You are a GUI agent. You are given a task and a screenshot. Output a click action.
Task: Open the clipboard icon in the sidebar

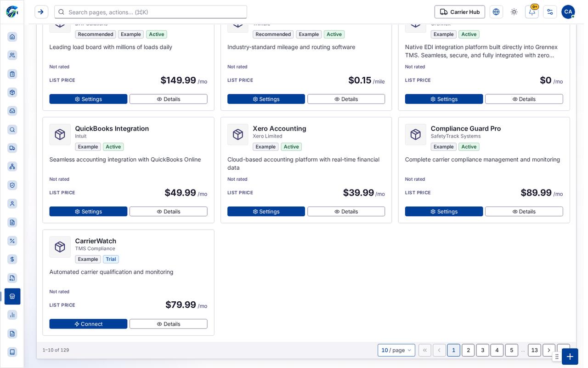tap(12, 74)
